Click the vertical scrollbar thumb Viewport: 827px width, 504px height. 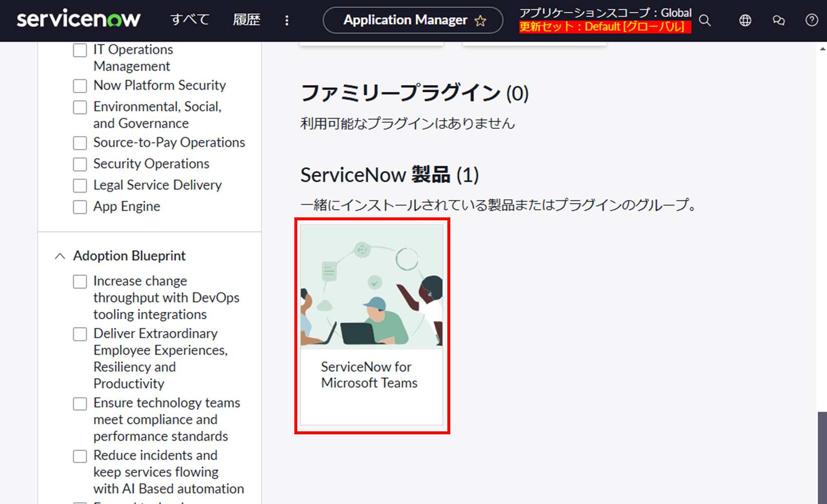coord(822,458)
